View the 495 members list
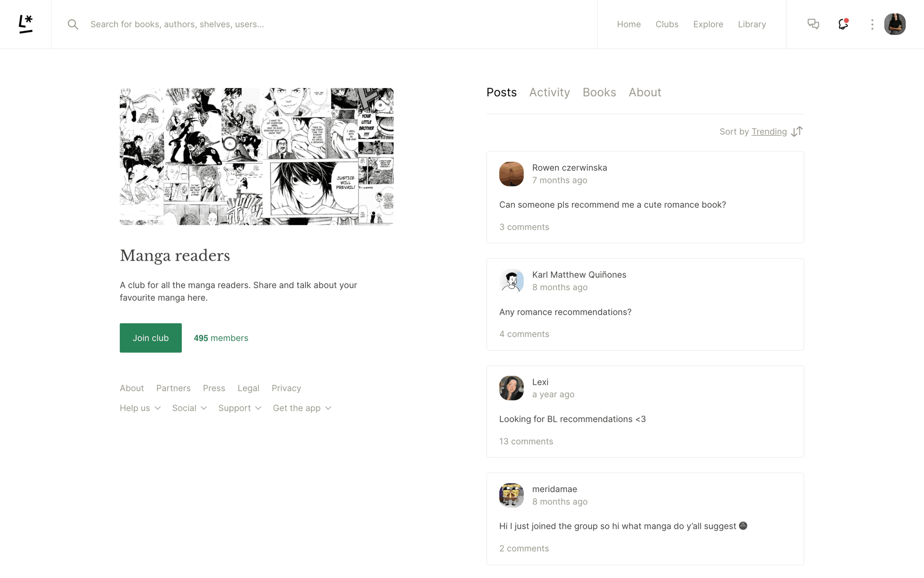Screen dimensions: 924x578 click(221, 338)
